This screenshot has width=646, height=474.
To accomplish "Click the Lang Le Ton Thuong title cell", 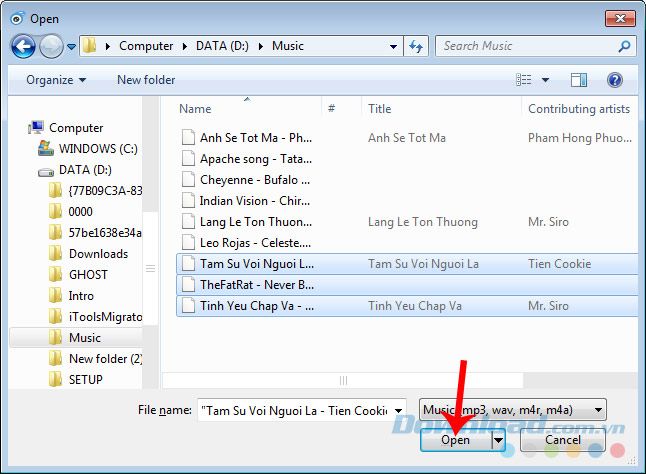I will point(423,222).
